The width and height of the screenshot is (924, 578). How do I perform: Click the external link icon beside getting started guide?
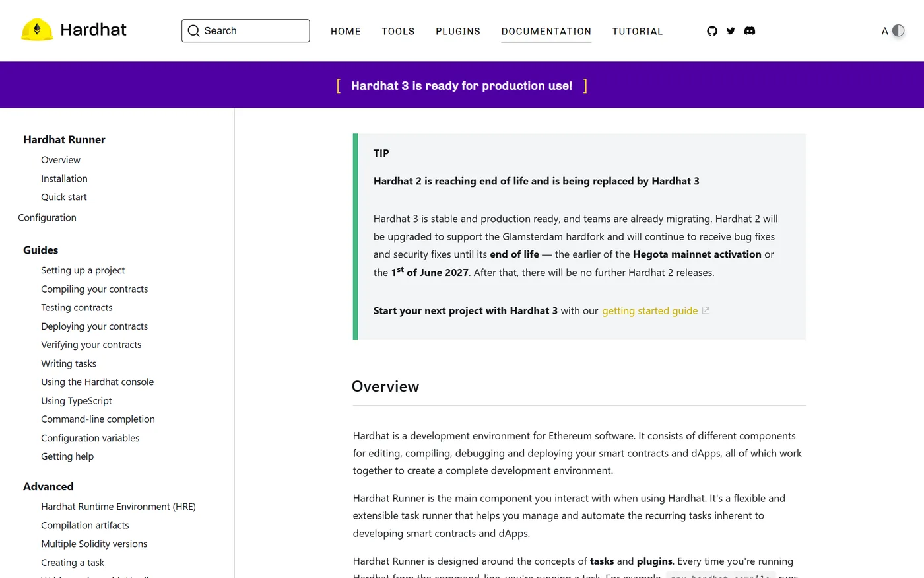[x=706, y=311]
